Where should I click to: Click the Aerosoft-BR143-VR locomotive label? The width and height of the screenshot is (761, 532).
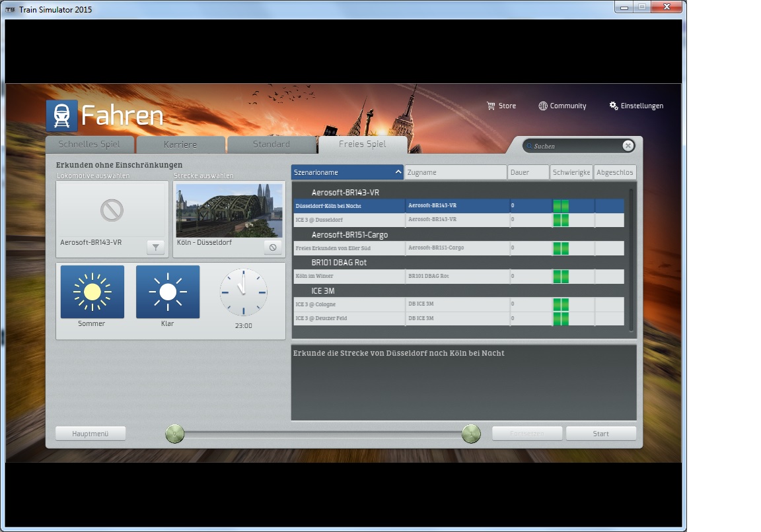point(91,242)
